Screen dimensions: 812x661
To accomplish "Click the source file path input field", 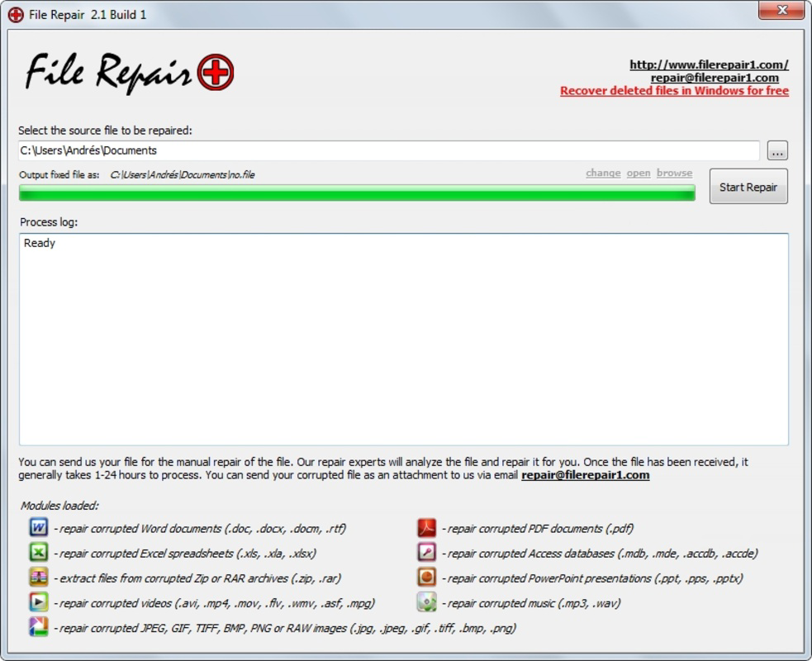I will pos(389,150).
